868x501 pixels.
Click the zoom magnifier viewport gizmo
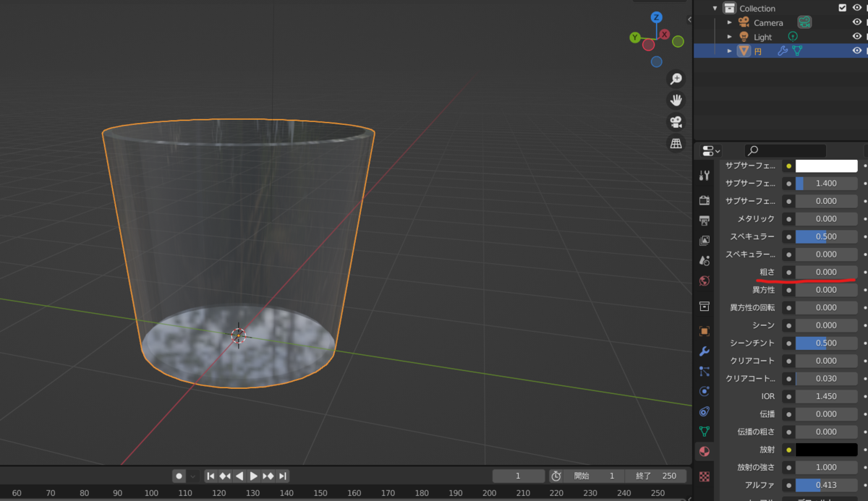(x=676, y=79)
